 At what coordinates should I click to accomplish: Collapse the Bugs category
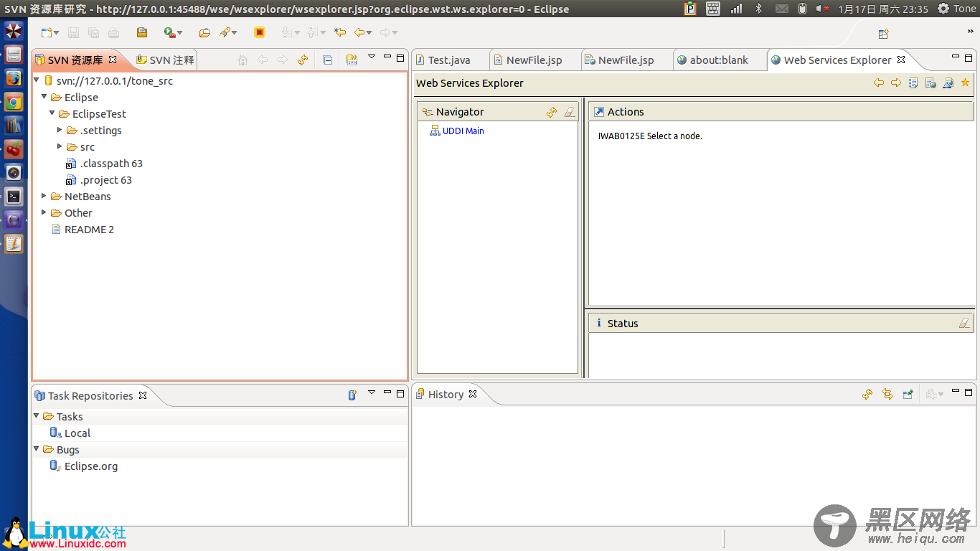tap(37, 448)
